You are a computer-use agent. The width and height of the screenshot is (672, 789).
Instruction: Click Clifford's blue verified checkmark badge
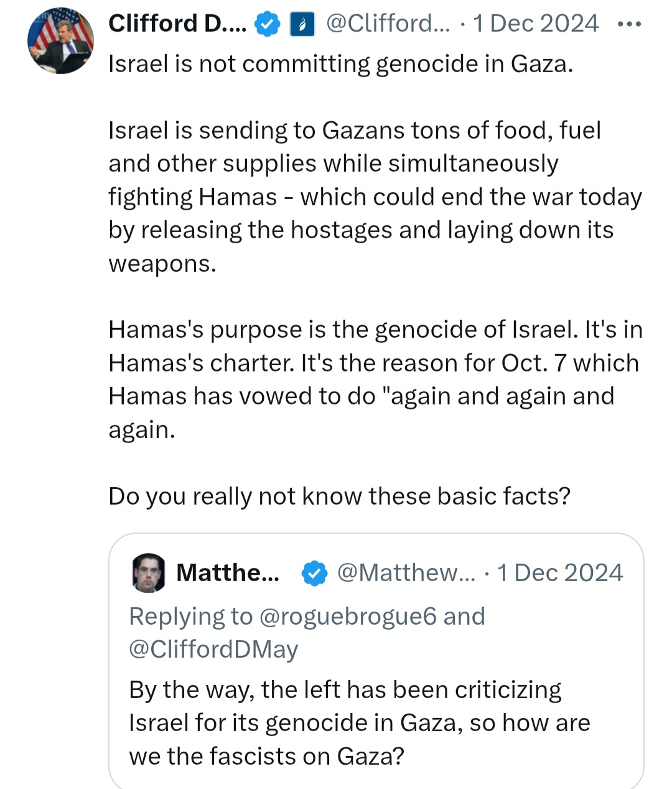(x=268, y=24)
